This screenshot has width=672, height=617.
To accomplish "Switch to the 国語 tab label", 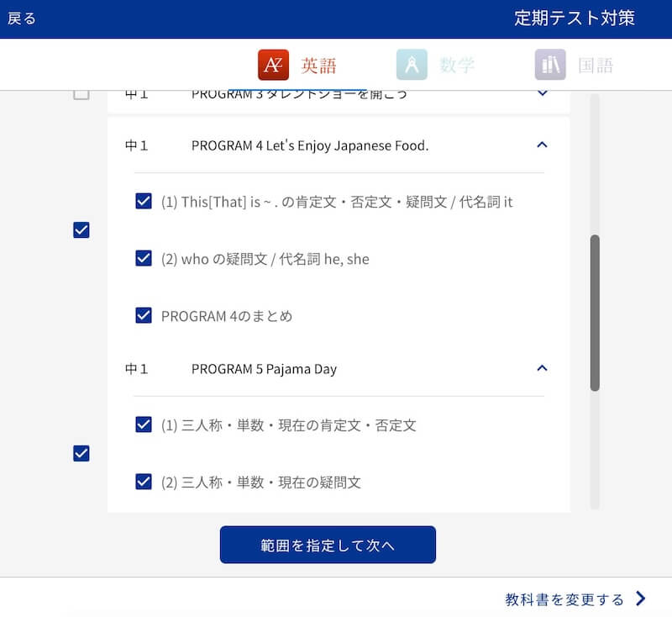I will 596,66.
